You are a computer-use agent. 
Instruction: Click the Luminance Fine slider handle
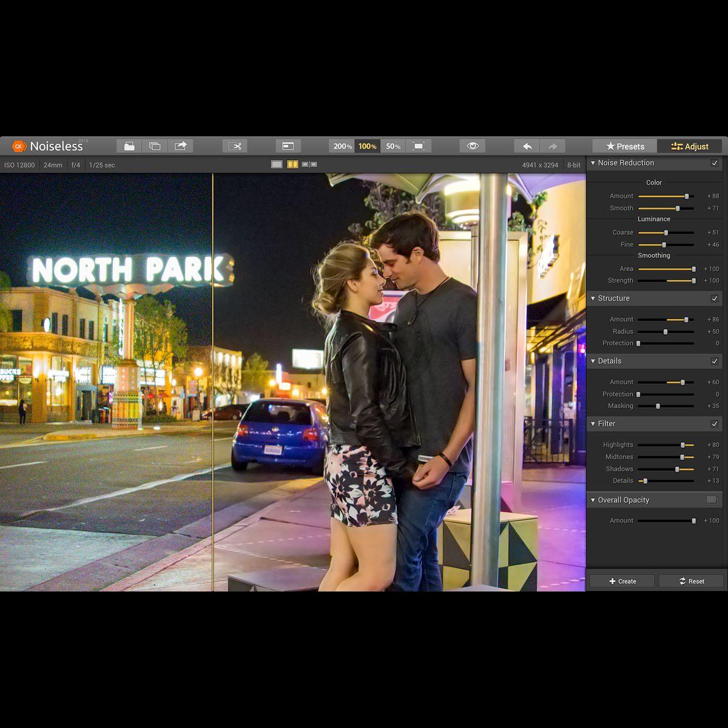click(x=664, y=245)
